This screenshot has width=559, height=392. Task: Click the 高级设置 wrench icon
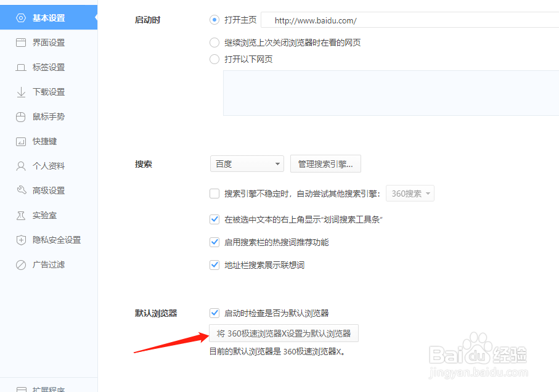pos(21,190)
